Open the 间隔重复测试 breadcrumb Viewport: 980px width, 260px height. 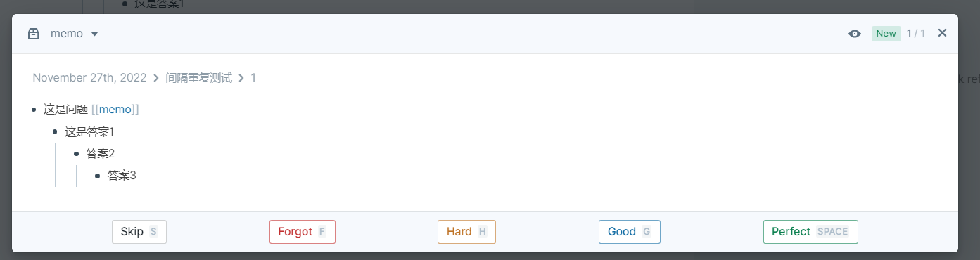(x=199, y=78)
